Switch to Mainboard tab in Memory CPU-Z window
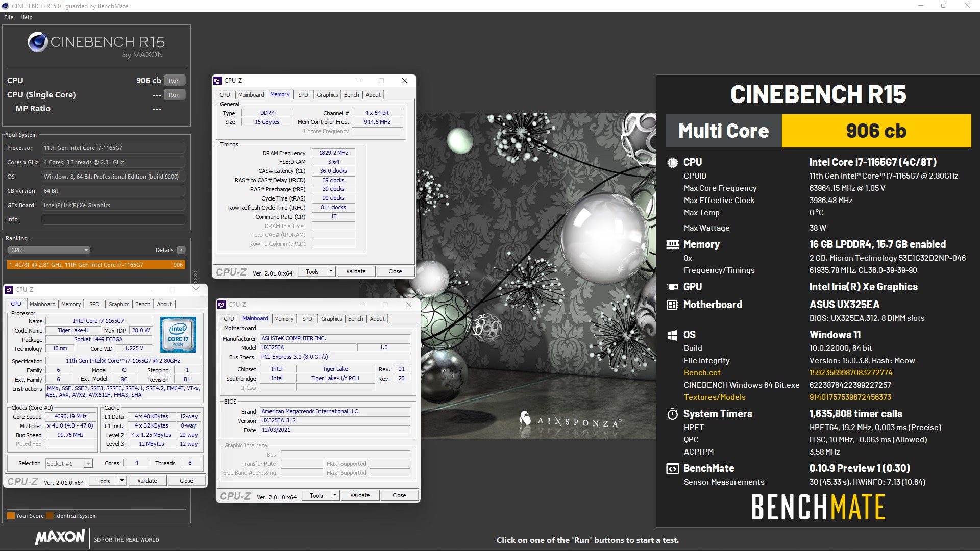The image size is (980, 551). click(x=251, y=95)
